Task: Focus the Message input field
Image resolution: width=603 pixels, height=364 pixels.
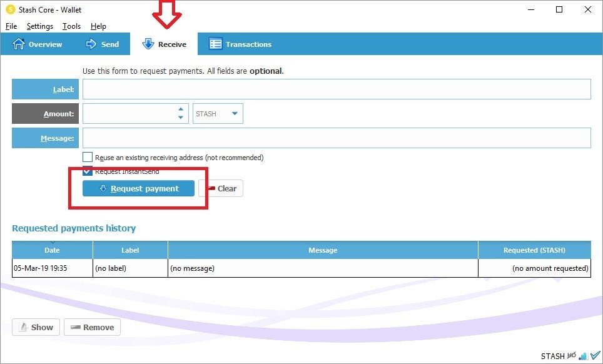Action: [x=337, y=138]
